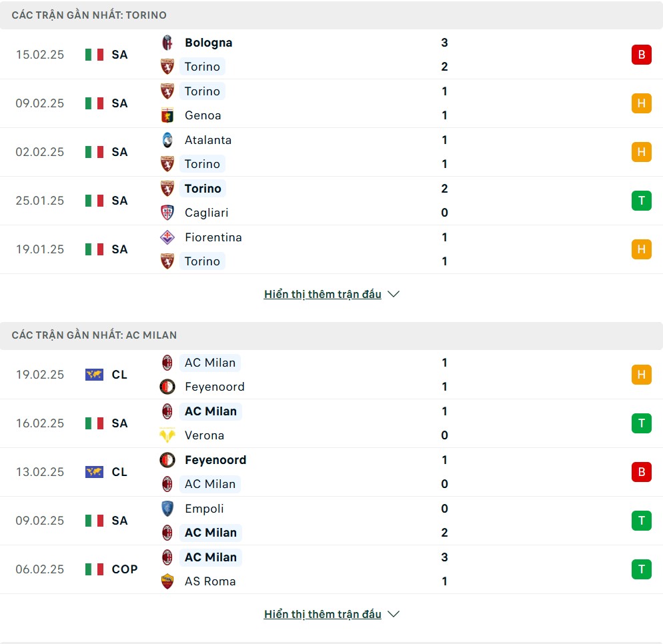
Task: Click the green T badge for Torino-Cagliari
Action: (x=641, y=201)
